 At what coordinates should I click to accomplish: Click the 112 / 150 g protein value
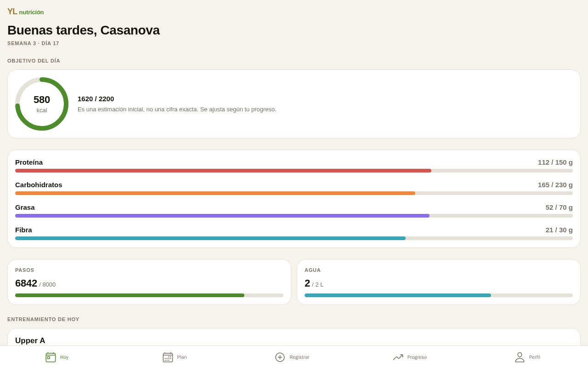pos(555,162)
